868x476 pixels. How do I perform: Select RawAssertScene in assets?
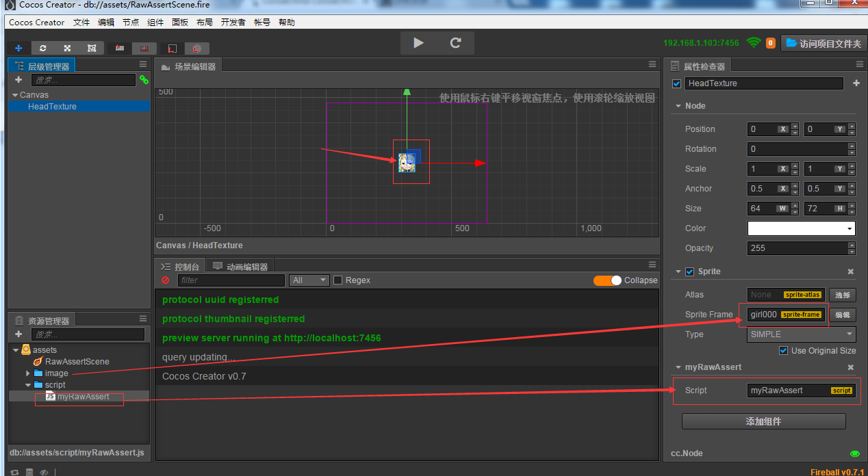point(77,362)
